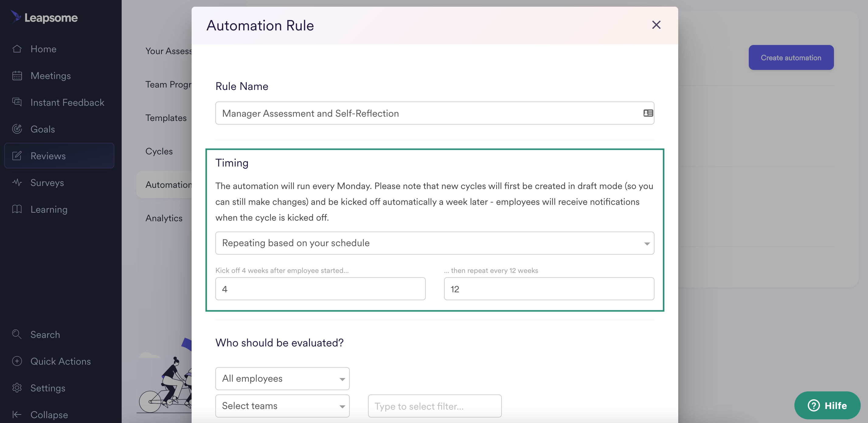Click the Goals target icon

click(17, 129)
